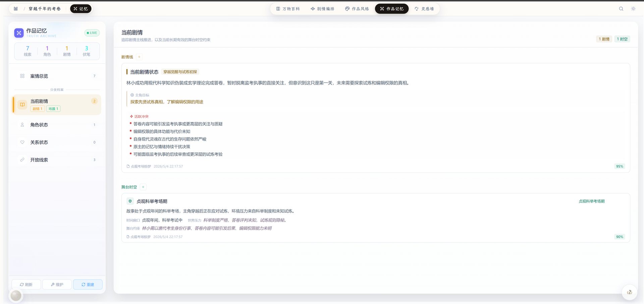Click the 时间窗口 value 贞观年间，科举考试中

(x=162, y=220)
